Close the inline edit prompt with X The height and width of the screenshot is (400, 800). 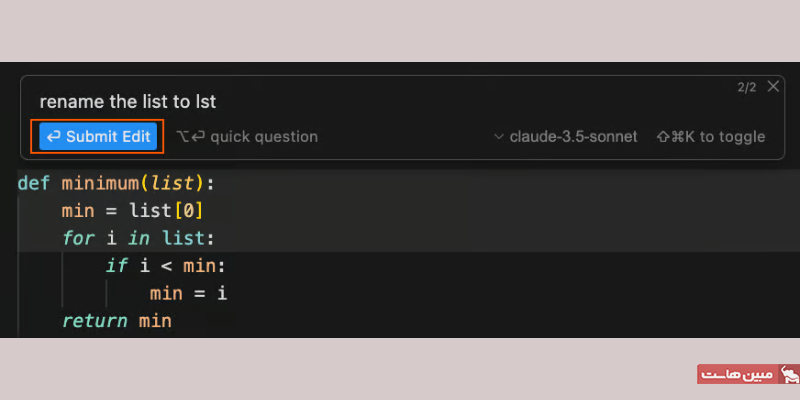pyautogui.click(x=773, y=86)
